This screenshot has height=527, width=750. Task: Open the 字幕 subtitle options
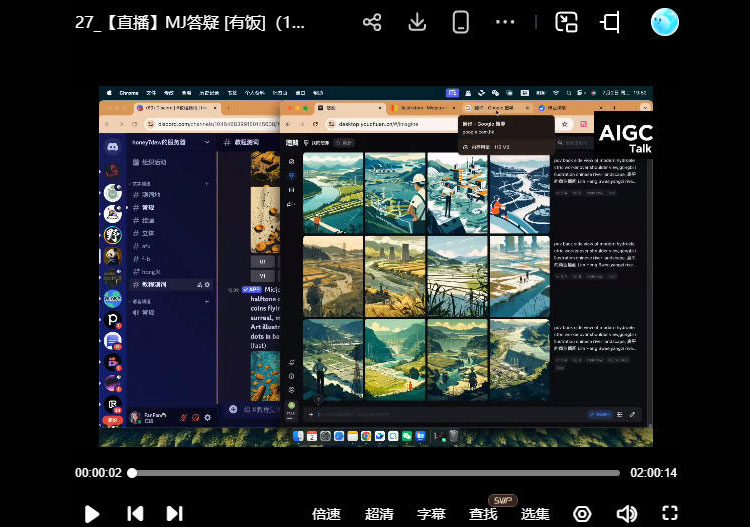pyautogui.click(x=431, y=514)
